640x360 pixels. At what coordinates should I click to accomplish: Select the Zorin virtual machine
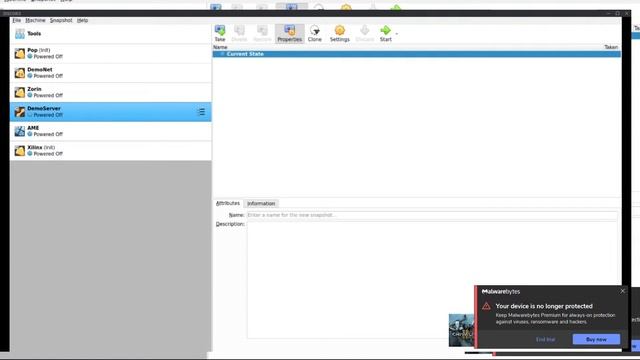coord(111,92)
